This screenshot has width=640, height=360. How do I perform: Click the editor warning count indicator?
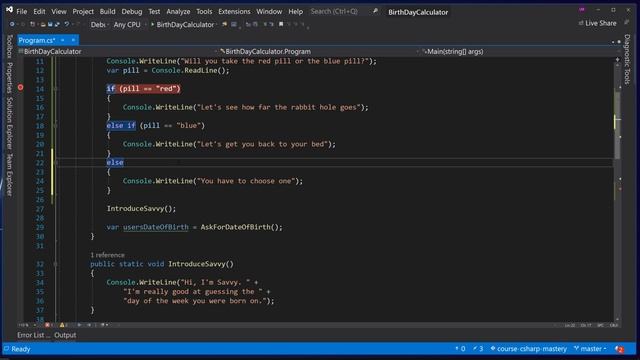tap(63, 325)
